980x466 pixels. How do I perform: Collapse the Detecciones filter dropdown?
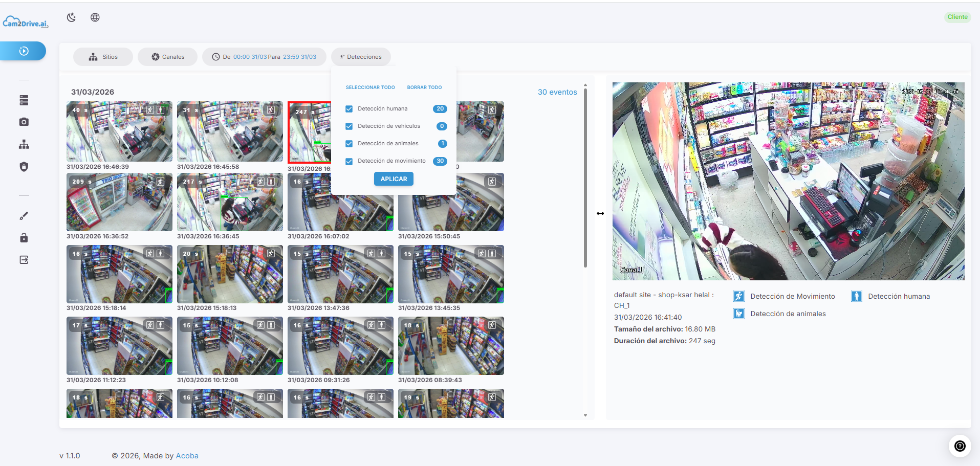(x=361, y=57)
